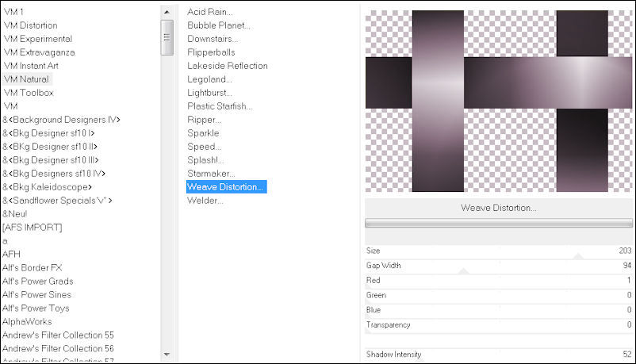Open Bkg Designers sf10 IV category
This screenshot has width=636, height=364.
click(54, 173)
